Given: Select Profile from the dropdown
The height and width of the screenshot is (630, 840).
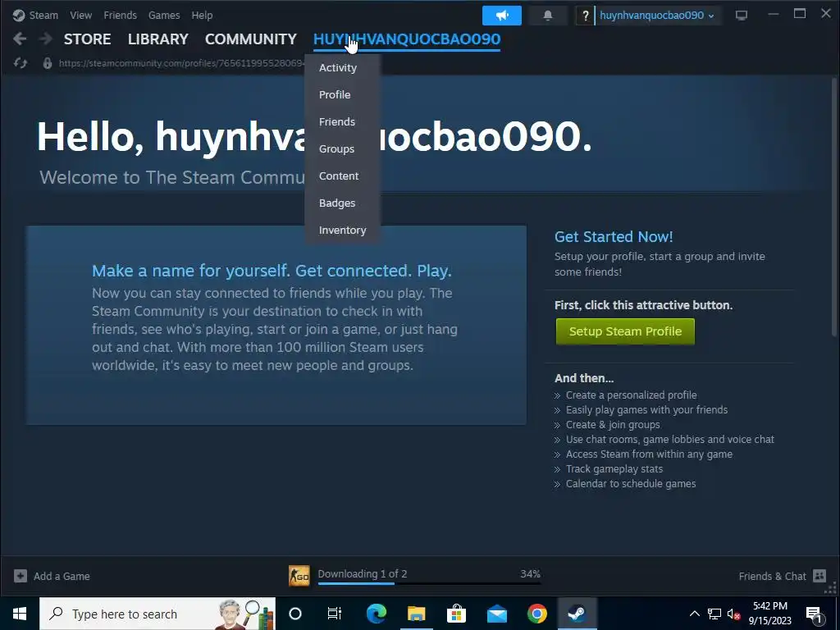Looking at the screenshot, I should pos(342,95).
